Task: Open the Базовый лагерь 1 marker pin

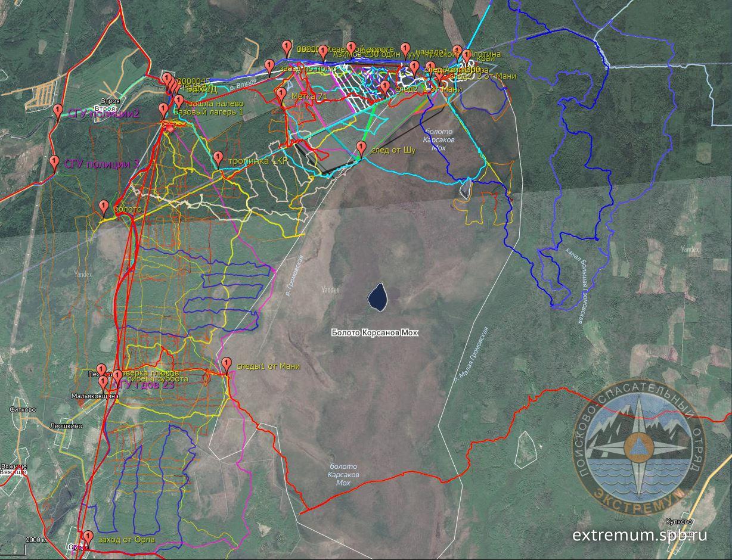Action: (x=163, y=110)
